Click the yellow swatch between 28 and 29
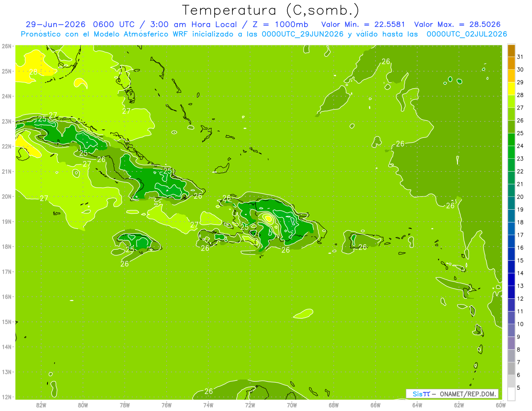 pyautogui.click(x=511, y=89)
